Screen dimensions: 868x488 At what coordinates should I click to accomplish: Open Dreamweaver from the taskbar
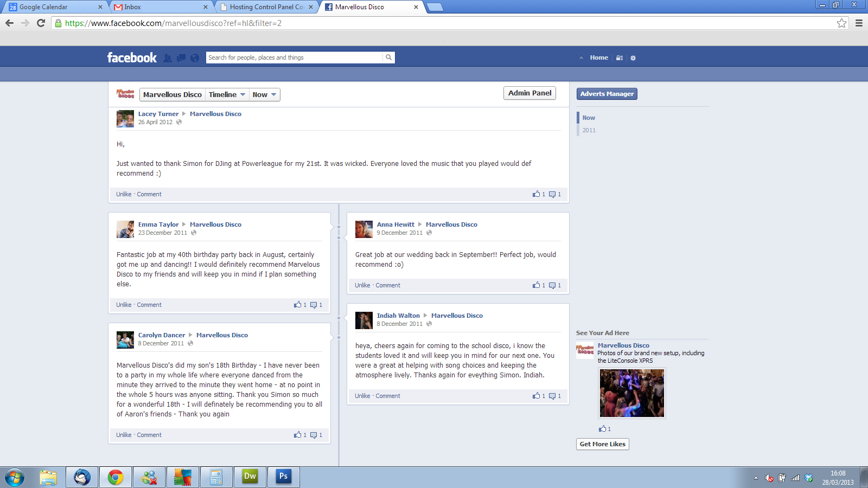pos(250,477)
